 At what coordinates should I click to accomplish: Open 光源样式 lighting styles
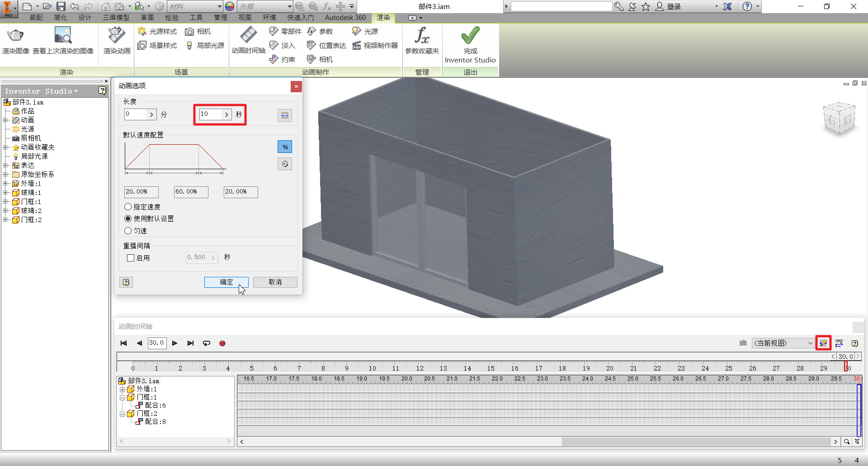point(157,31)
